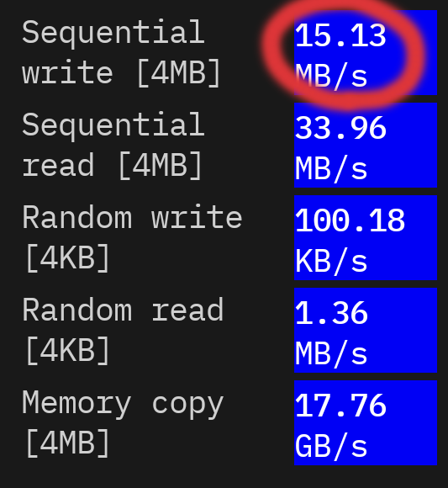Select the 1.36 number

(331, 313)
